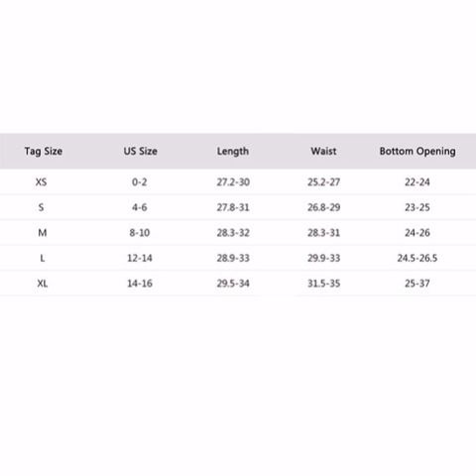
Task: Select the waist value 26.8-29
Action: pos(323,207)
